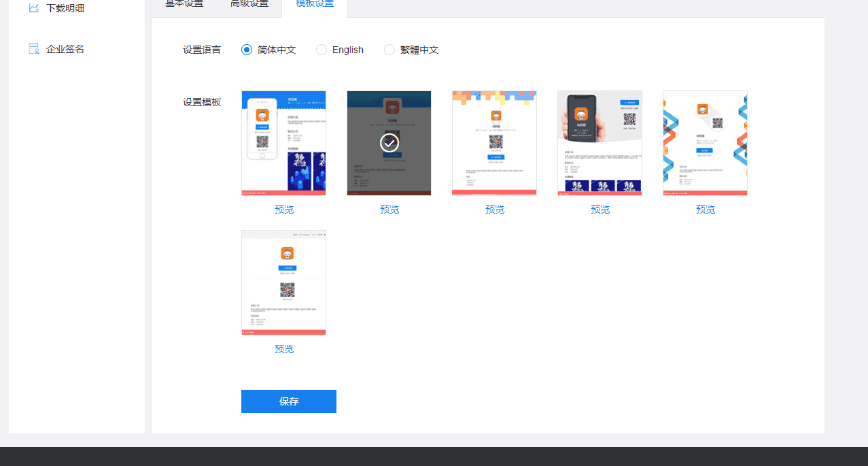This screenshot has height=466, width=868.
Task: Choose the colorful pixel-block header template
Action: tap(494, 143)
